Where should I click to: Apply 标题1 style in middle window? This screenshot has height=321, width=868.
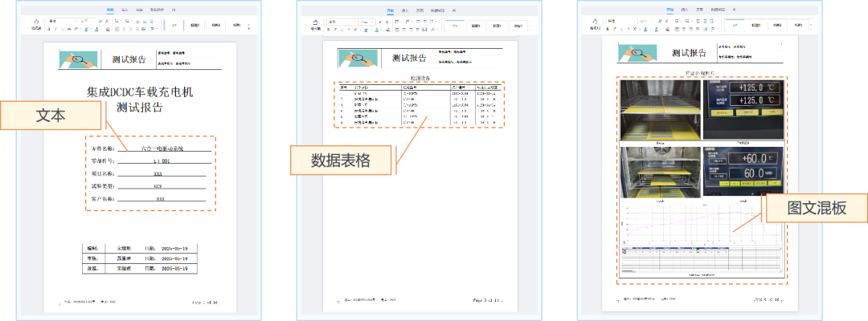coord(476,25)
